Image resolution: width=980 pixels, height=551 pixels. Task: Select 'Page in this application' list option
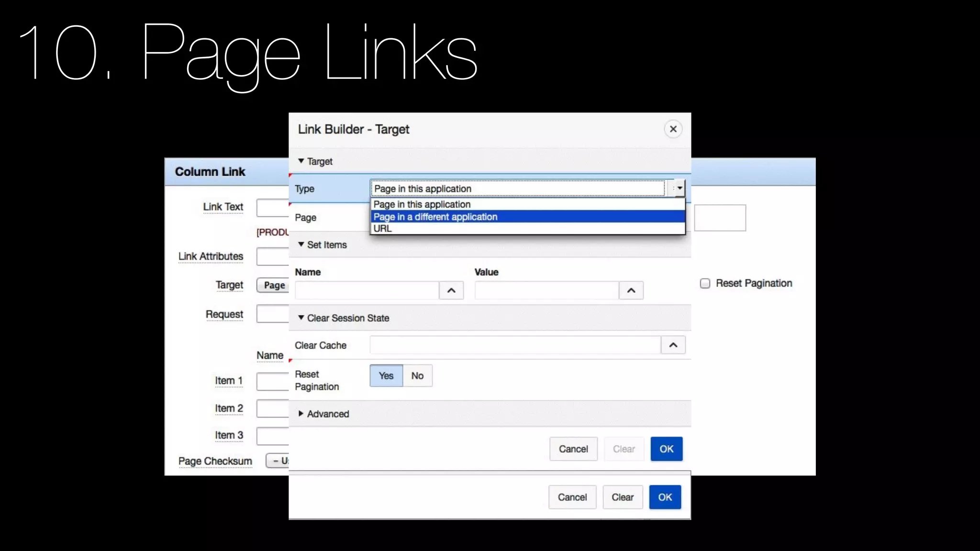[528, 204]
